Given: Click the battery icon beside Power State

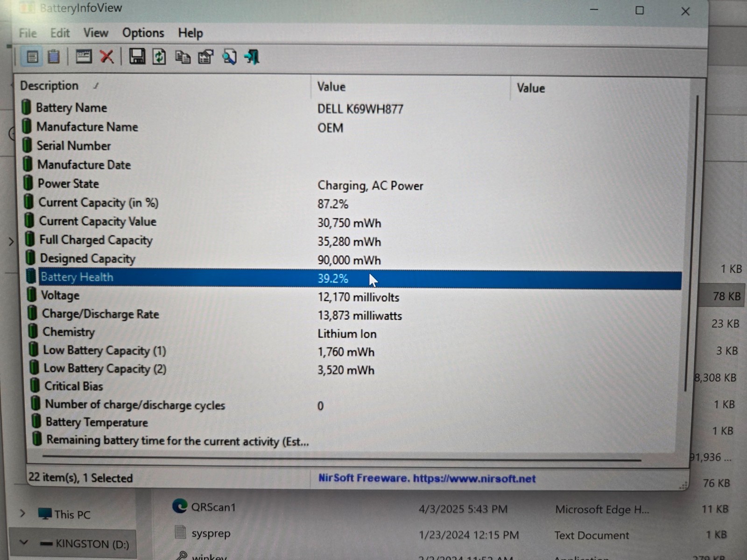Looking at the screenshot, I should click(28, 183).
